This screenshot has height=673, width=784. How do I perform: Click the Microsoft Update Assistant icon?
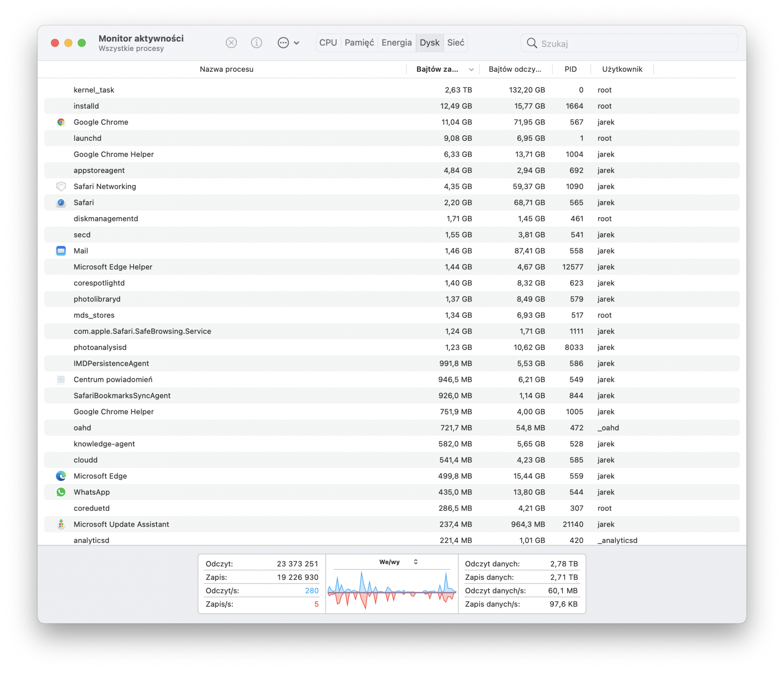61,524
